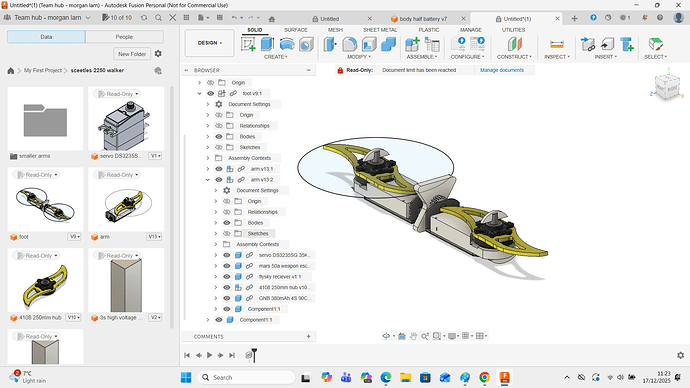Viewport: 690px width, 388px height.
Task: Click the Configure parameters icon
Action: point(458,44)
